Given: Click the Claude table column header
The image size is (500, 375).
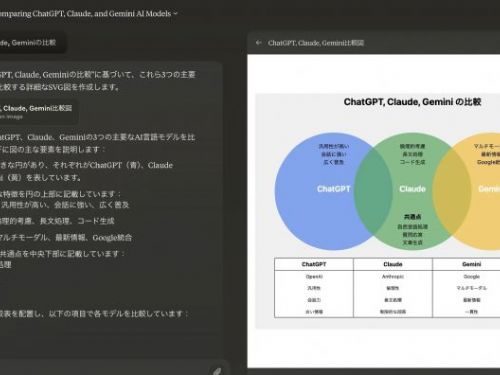Looking at the screenshot, I should (x=393, y=264).
